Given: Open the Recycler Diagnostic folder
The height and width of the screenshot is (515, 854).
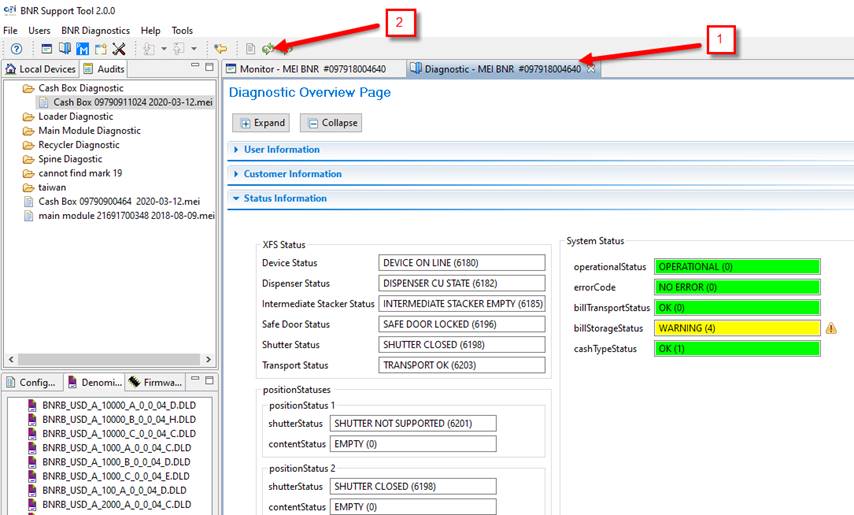Looking at the screenshot, I should 78,145.
